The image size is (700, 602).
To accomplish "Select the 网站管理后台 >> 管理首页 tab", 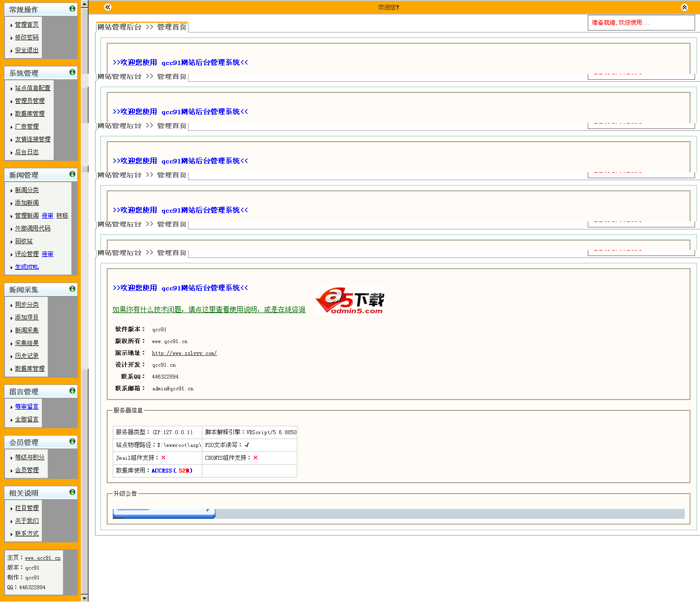I will click(x=142, y=27).
